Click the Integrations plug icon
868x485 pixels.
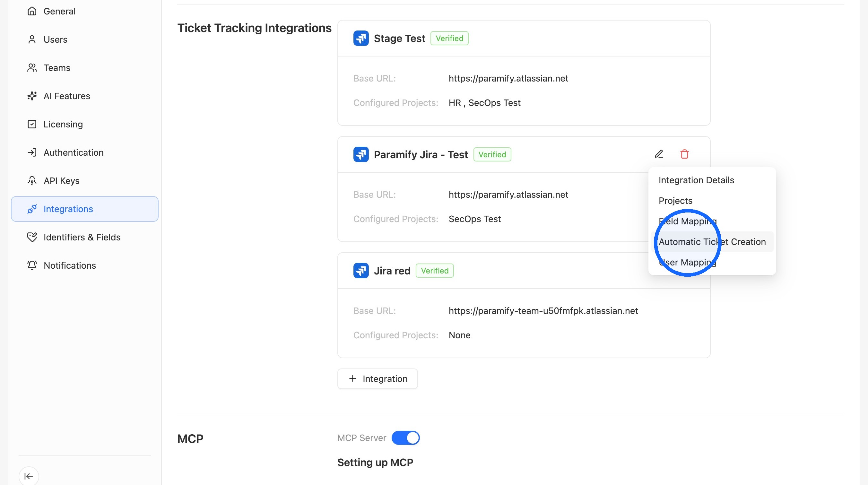point(32,209)
